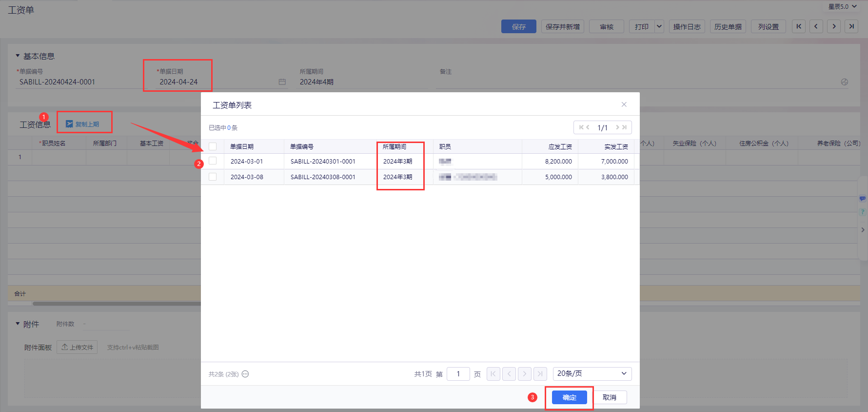This screenshot has height=412, width=868.
Task: Go to first page in dialog footer
Action: (493, 374)
